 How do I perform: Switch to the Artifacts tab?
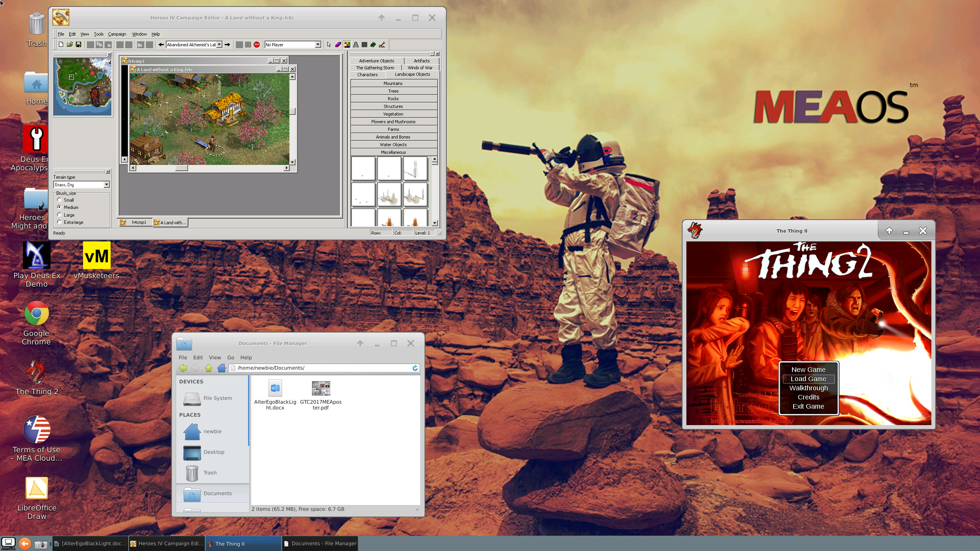421,61
